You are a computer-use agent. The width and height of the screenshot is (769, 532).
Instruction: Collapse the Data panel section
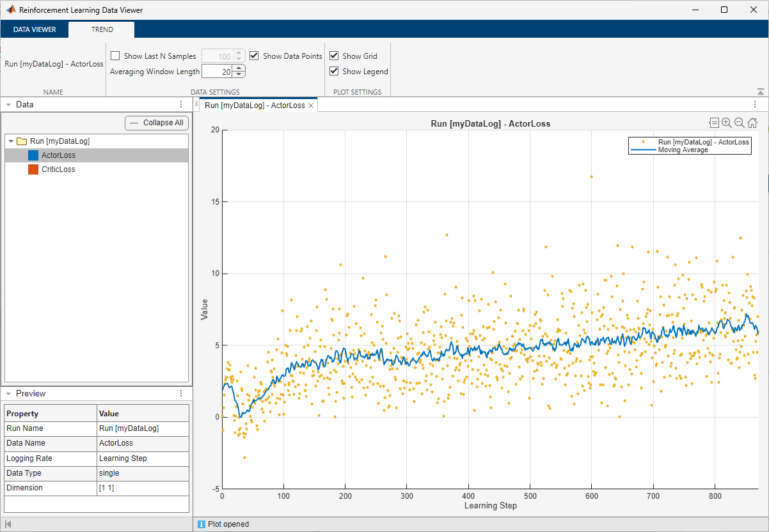point(9,104)
